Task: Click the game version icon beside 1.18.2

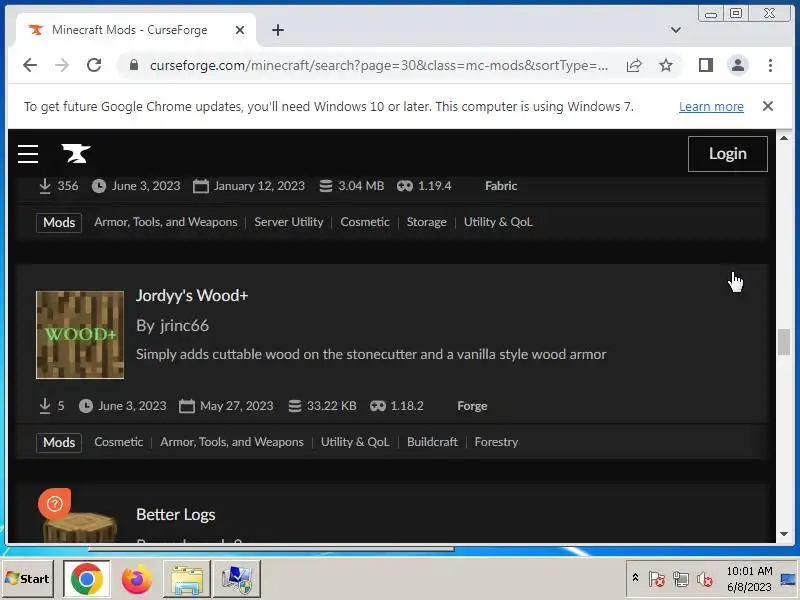Action: (x=378, y=406)
